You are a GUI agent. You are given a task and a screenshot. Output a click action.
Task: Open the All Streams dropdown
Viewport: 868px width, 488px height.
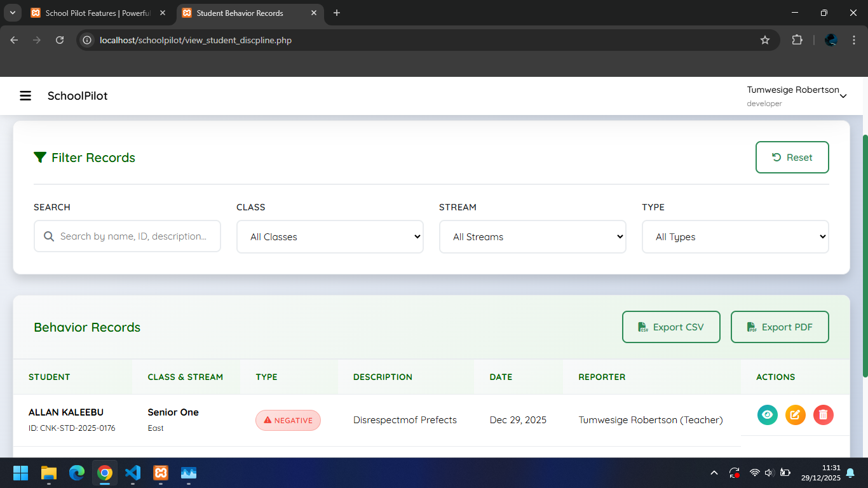[532, 237]
